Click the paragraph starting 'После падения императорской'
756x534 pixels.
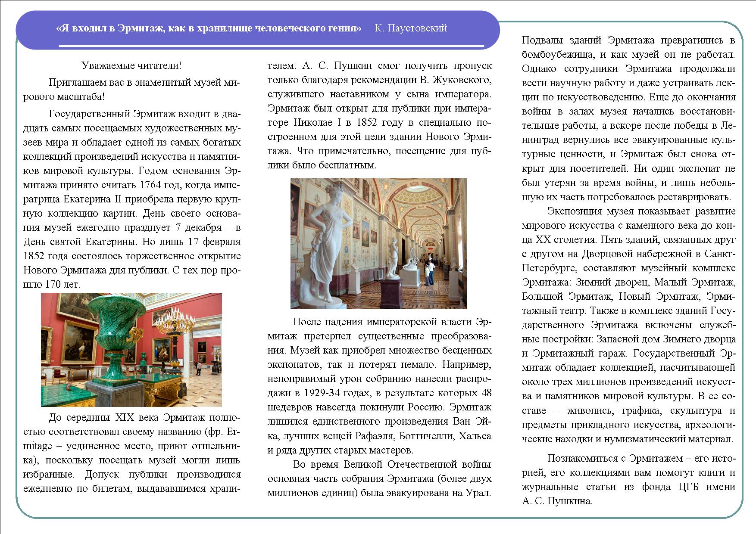(x=379, y=386)
